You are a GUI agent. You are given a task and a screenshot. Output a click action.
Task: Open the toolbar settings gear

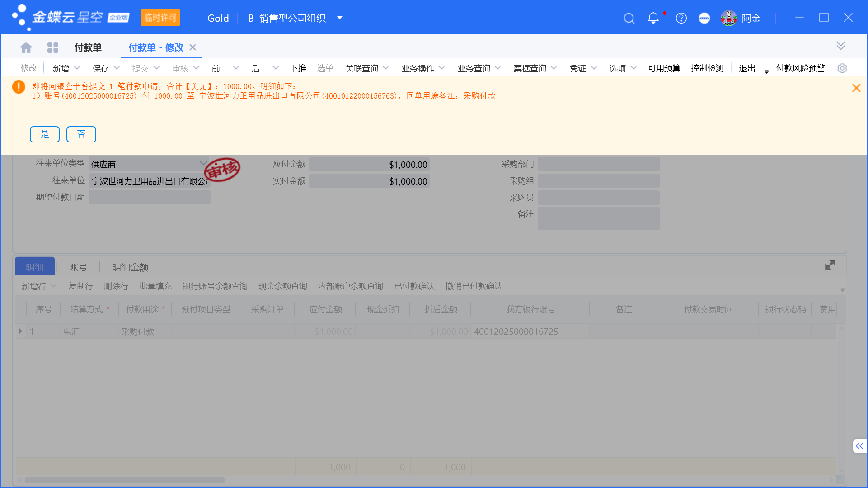(x=842, y=68)
